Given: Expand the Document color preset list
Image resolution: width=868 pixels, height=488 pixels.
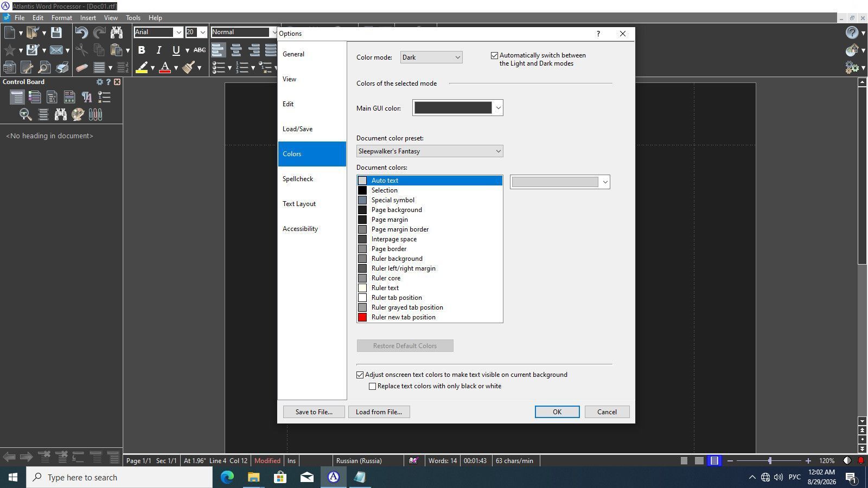Looking at the screenshot, I should [x=430, y=151].
